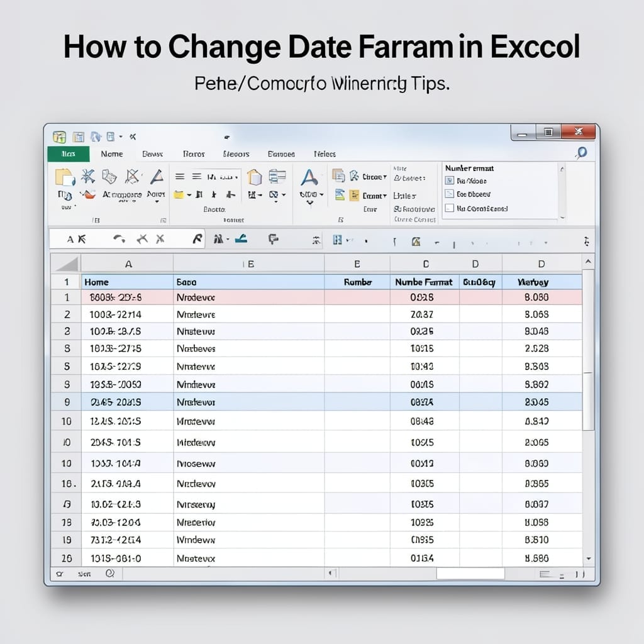Click the zoom magnifier icon in the status bar
The image size is (644, 644).
click(109, 574)
